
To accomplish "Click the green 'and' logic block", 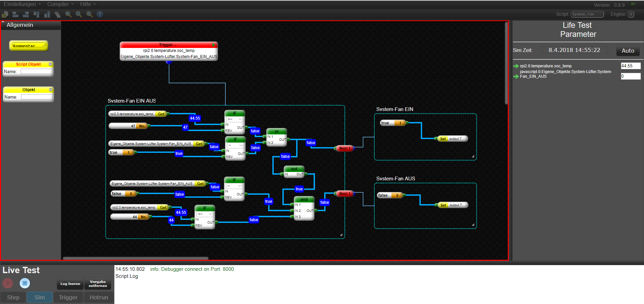I will click(x=304, y=208).
